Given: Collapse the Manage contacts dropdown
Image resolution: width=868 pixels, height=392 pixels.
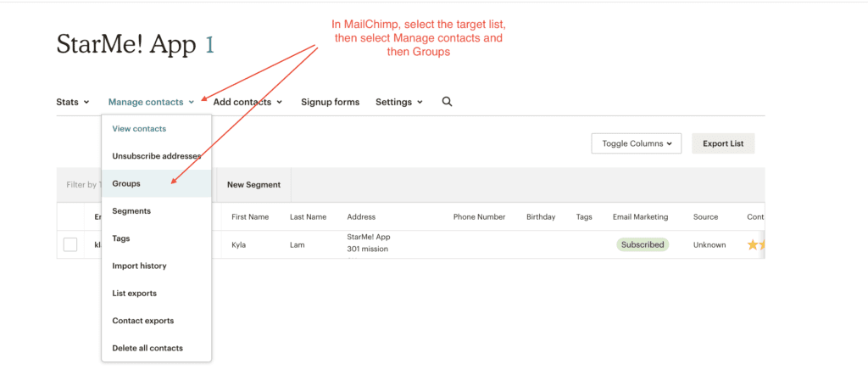Looking at the screenshot, I should tap(151, 102).
